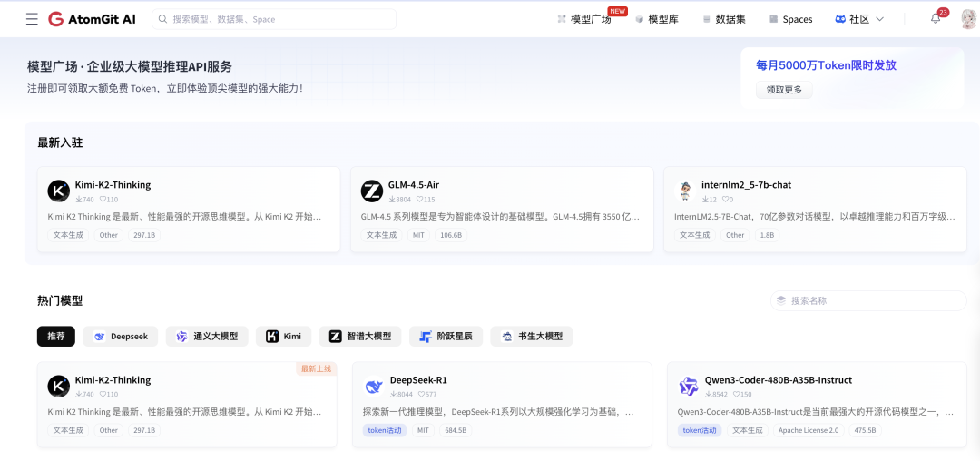980x461 pixels.
Task: Click the MIT tag on GLM-4.5-Air
Action: (418, 236)
